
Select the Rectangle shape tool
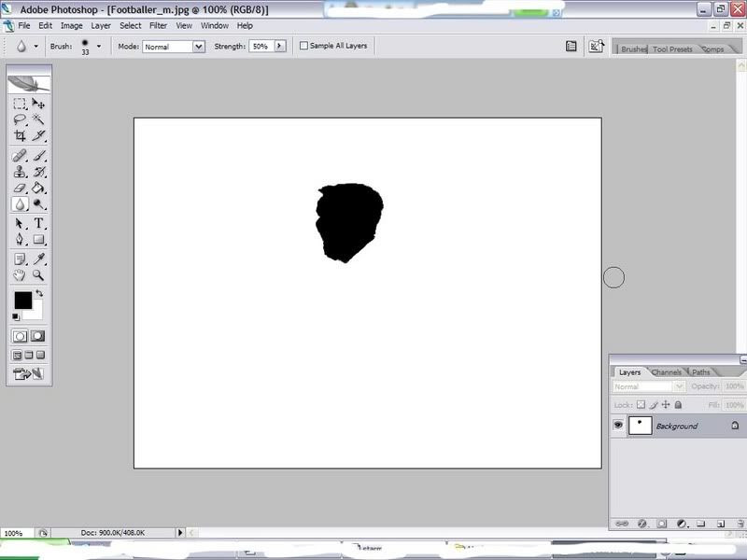tap(38, 240)
